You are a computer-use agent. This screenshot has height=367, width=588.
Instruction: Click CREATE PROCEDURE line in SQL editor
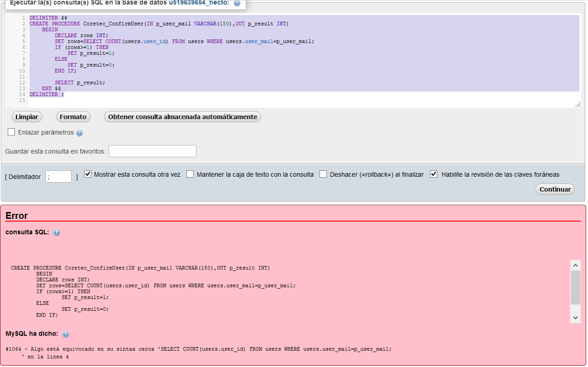(x=159, y=24)
